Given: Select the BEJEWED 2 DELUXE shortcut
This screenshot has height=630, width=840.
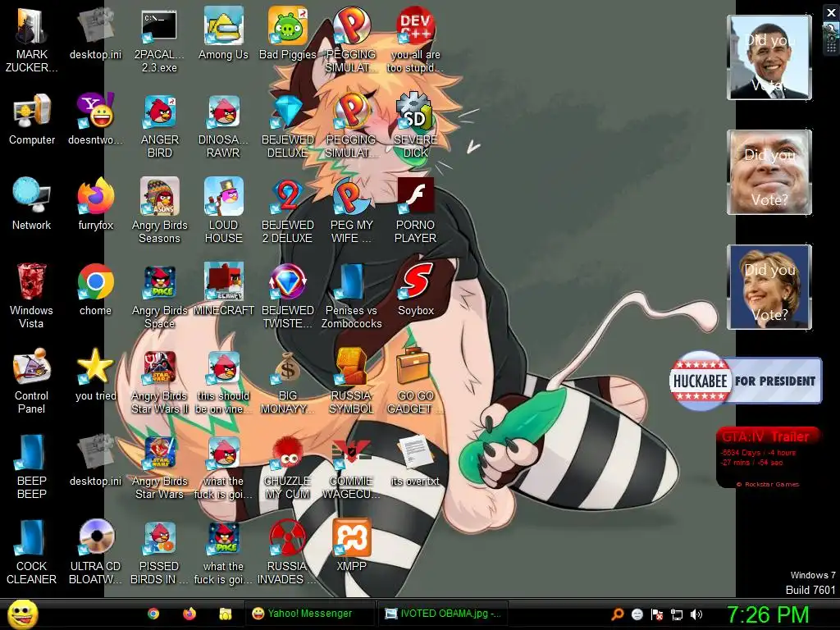Looking at the screenshot, I should click(x=288, y=210).
